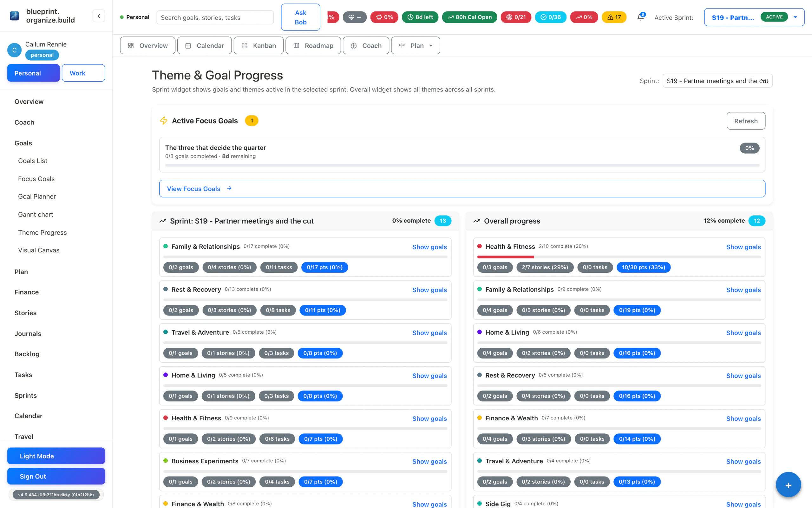
Task: Show goals for overall Health & Fitness
Action: pyautogui.click(x=743, y=247)
